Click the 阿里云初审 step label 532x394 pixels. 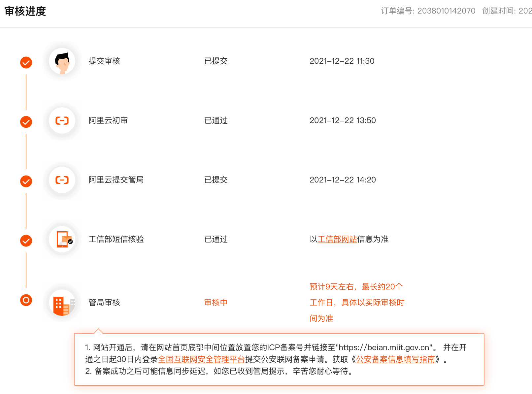[108, 120]
